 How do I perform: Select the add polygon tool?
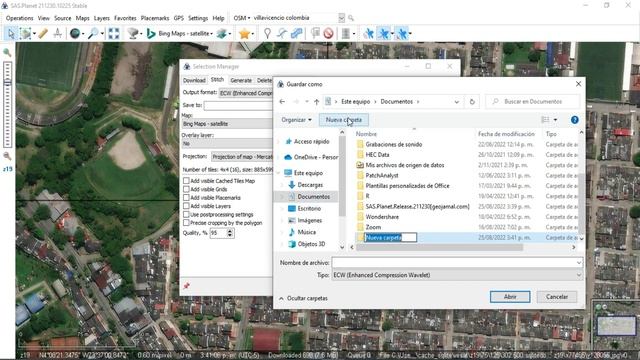point(296,33)
